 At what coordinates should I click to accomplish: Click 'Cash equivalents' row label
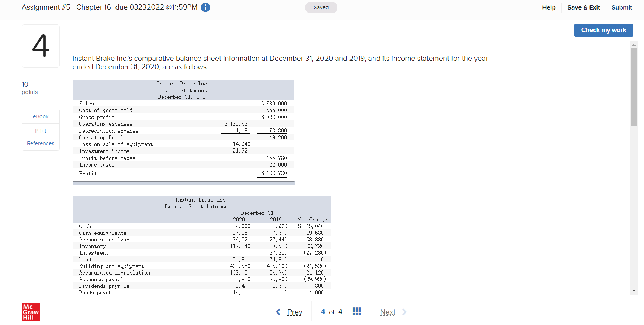coord(103,233)
